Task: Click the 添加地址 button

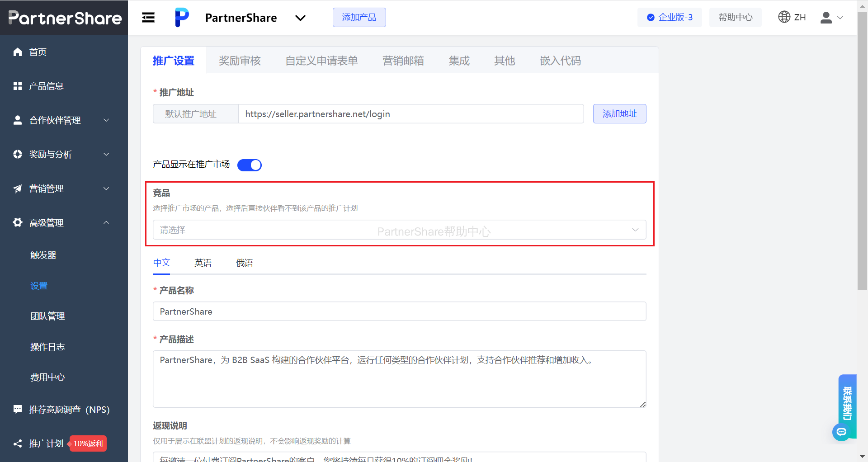Action: point(619,113)
